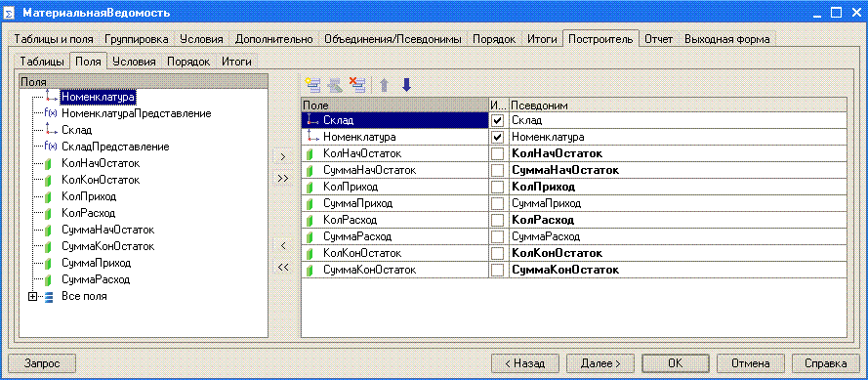Switch to the Отчет tab
Viewport: 868px width, 380px height.
click(x=659, y=39)
